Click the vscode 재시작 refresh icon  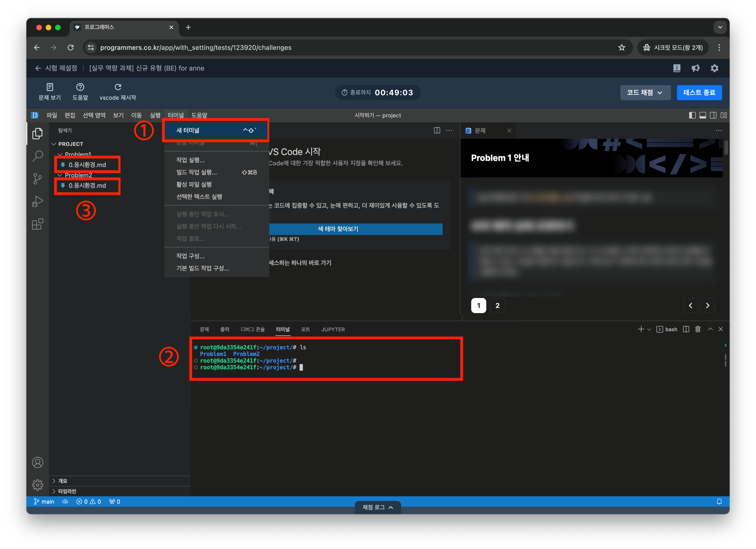(118, 87)
